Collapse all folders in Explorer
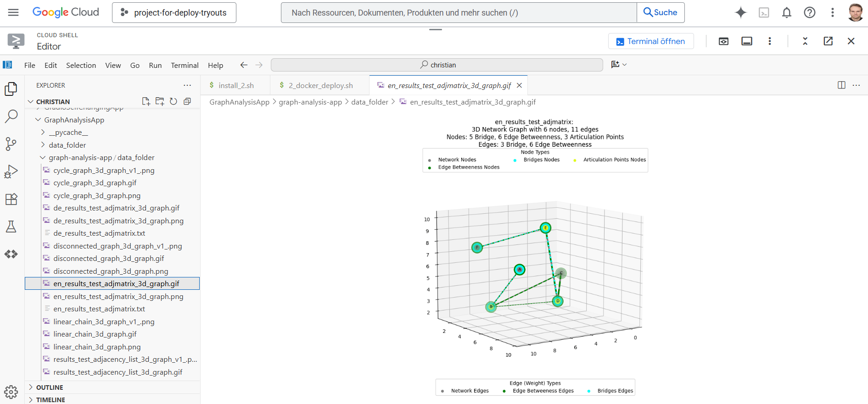 (x=187, y=101)
